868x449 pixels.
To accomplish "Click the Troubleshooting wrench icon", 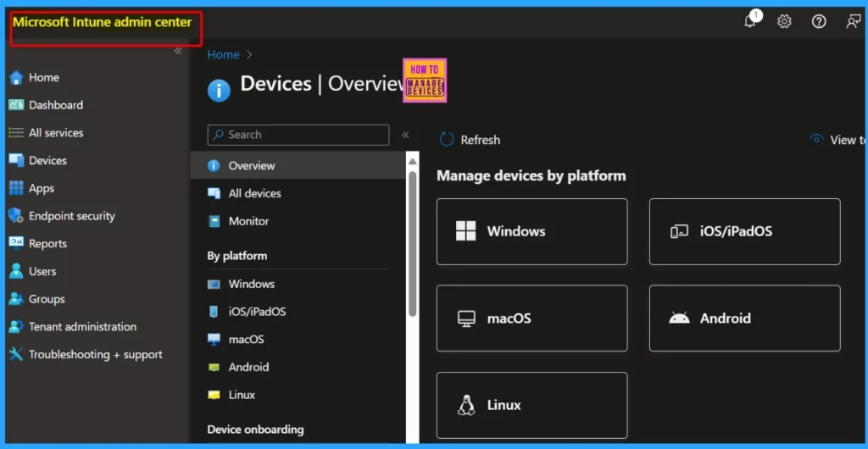I will 16,354.
